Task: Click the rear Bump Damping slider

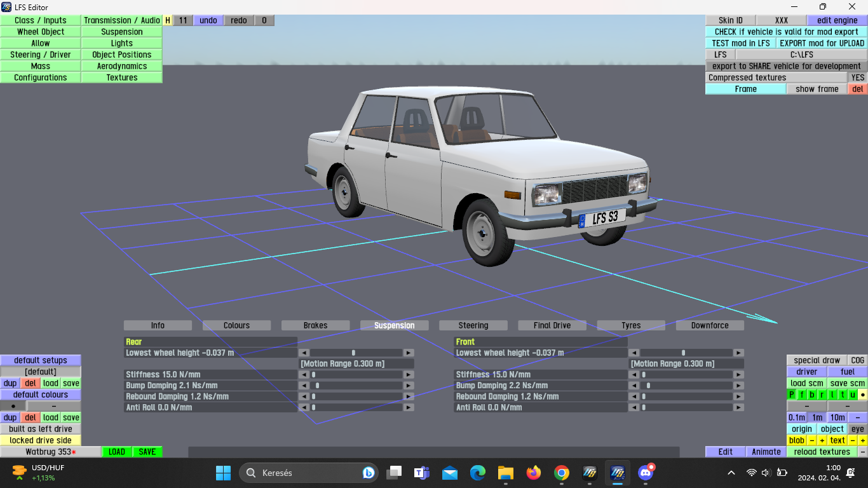Action: [356, 386]
